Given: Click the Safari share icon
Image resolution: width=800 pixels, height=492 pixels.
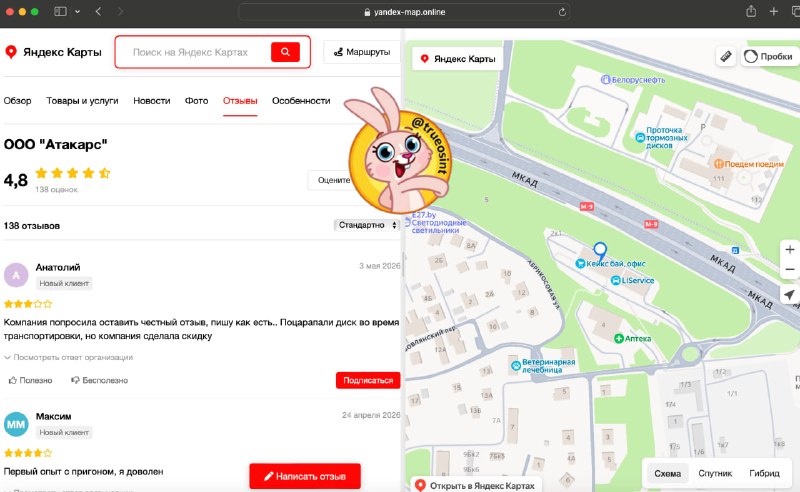Looking at the screenshot, I should coord(751,11).
